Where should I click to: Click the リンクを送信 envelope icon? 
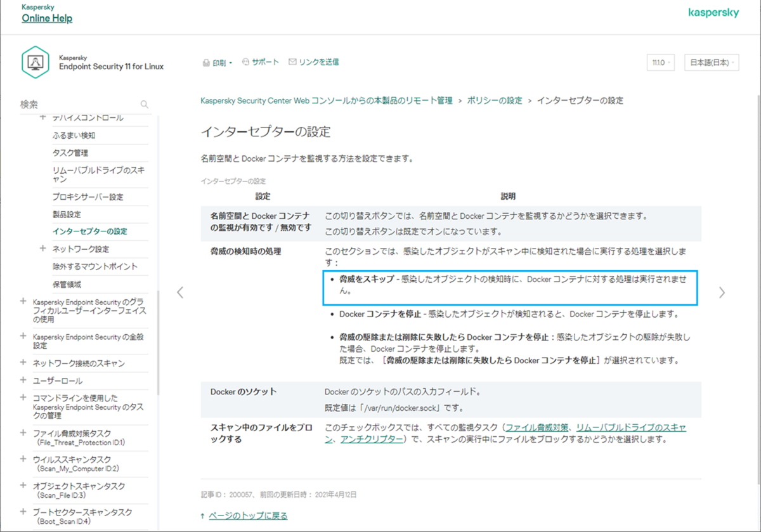[x=292, y=62]
